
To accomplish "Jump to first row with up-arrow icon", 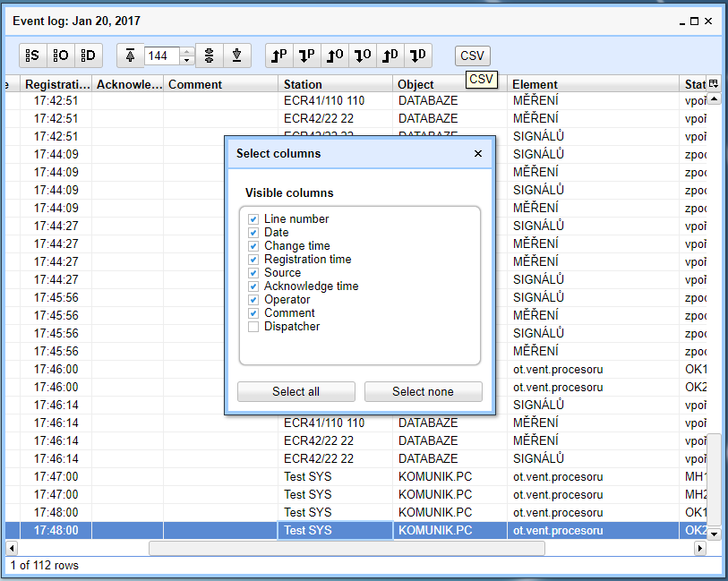I will [131, 56].
